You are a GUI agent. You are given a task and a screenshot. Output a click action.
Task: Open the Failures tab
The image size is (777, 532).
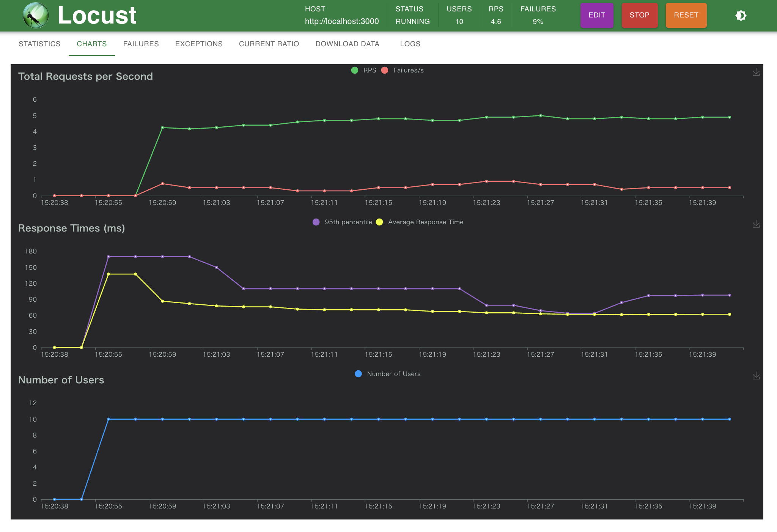(141, 44)
